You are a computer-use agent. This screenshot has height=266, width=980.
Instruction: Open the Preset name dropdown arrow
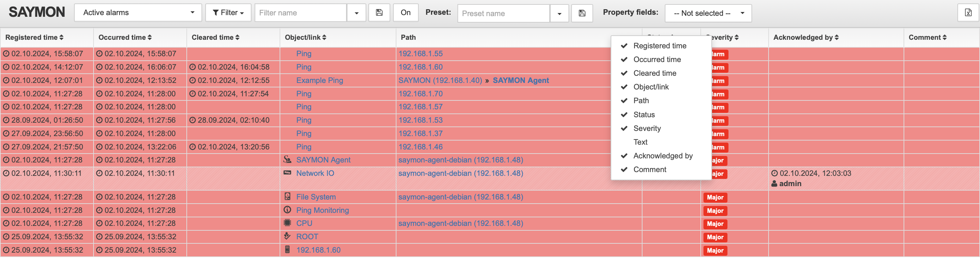coord(559,13)
